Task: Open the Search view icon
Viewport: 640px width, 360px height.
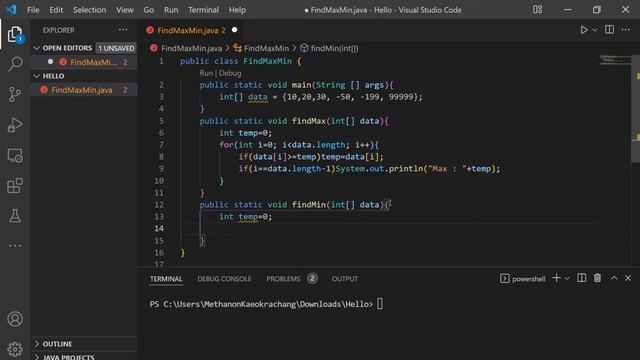Action: point(15,64)
